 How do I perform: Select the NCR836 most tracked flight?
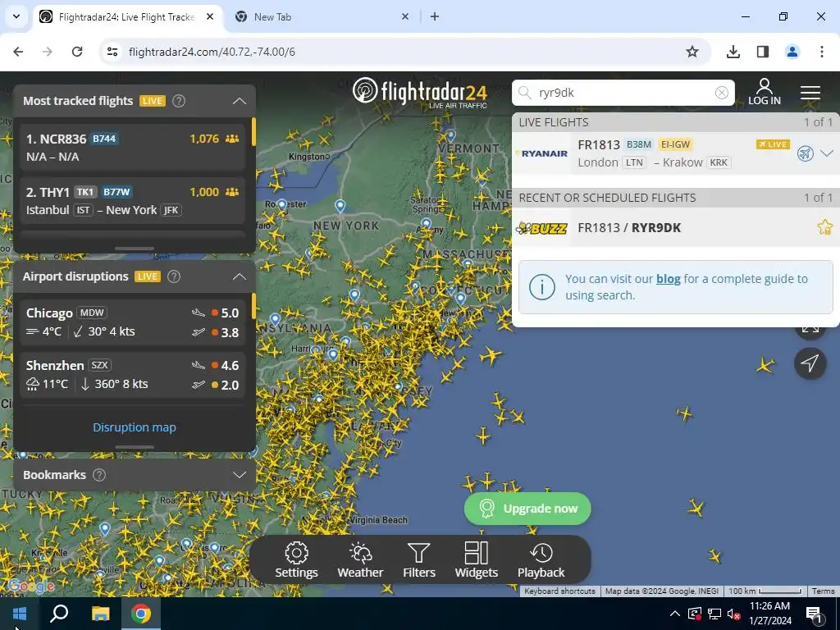(x=132, y=148)
